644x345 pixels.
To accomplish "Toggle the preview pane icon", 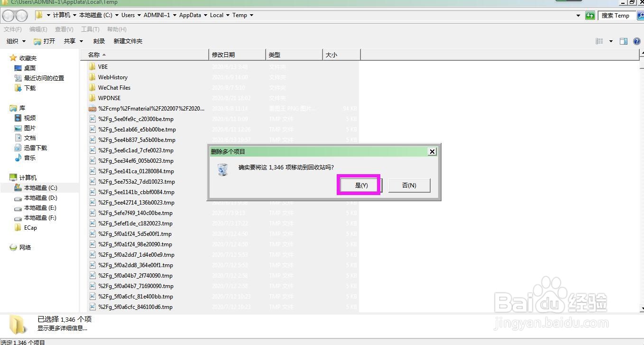I will coord(624,41).
